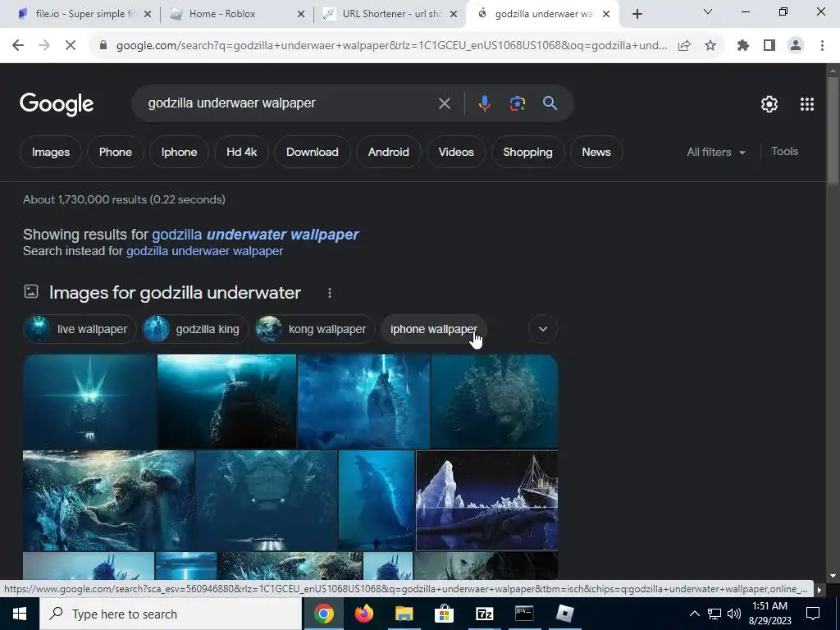Select the godzilla king chip
This screenshot has height=630, width=840.
(x=195, y=330)
